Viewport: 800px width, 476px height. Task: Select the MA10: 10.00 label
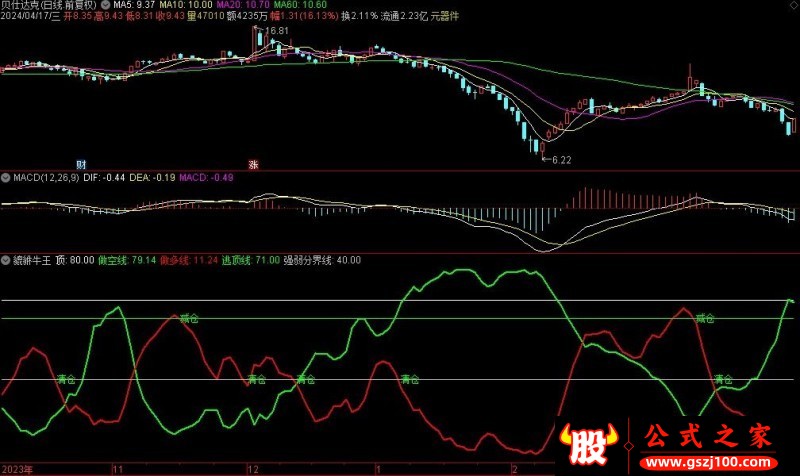pos(186,5)
